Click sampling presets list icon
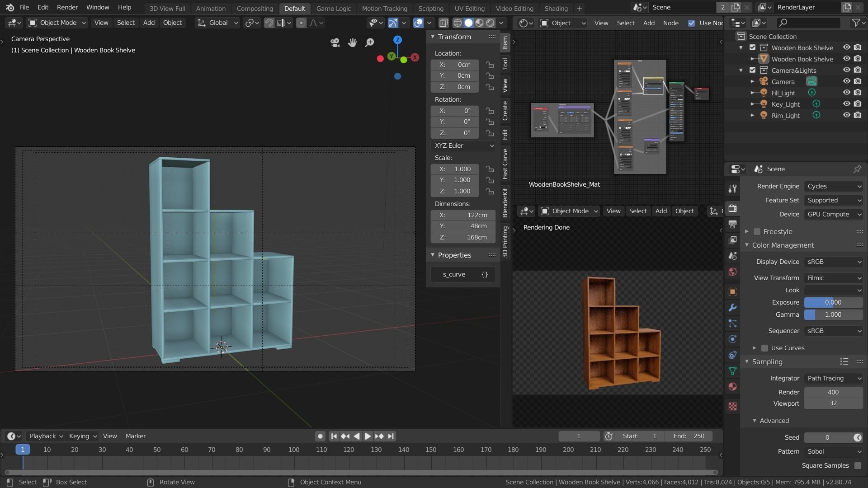This screenshot has width=868, height=488. pos(844,361)
